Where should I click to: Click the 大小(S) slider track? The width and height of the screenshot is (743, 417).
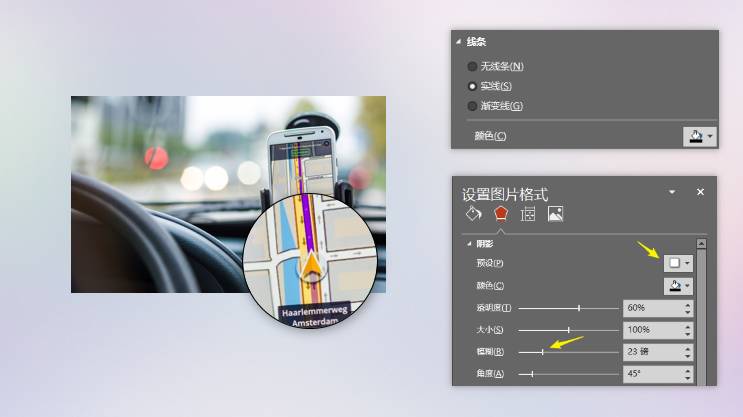[569, 330]
